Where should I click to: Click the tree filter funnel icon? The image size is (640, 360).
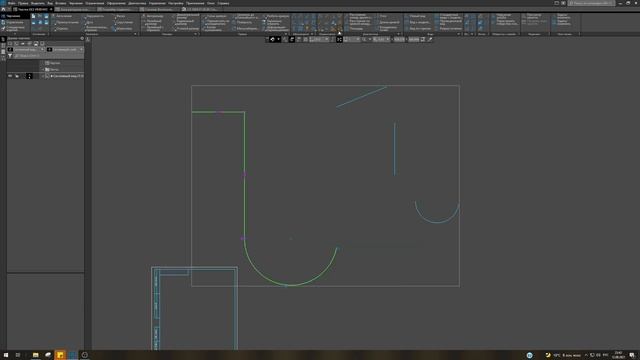(10, 56)
